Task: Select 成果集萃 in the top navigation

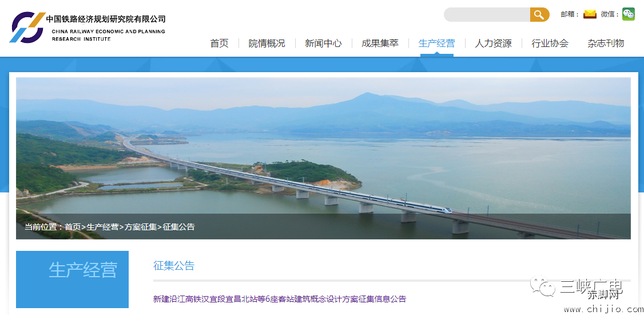Action: pos(380,43)
